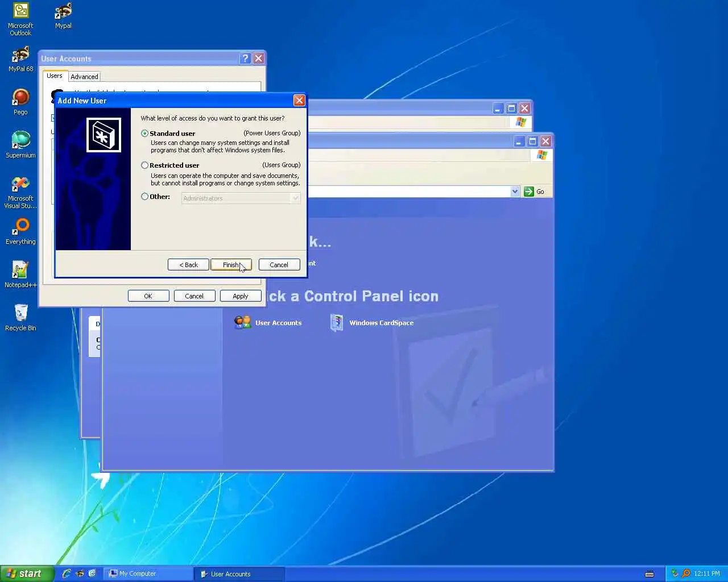The height and width of the screenshot is (582, 728).
Task: Click the on-screen keyboard taskbar icon
Action: click(x=650, y=574)
